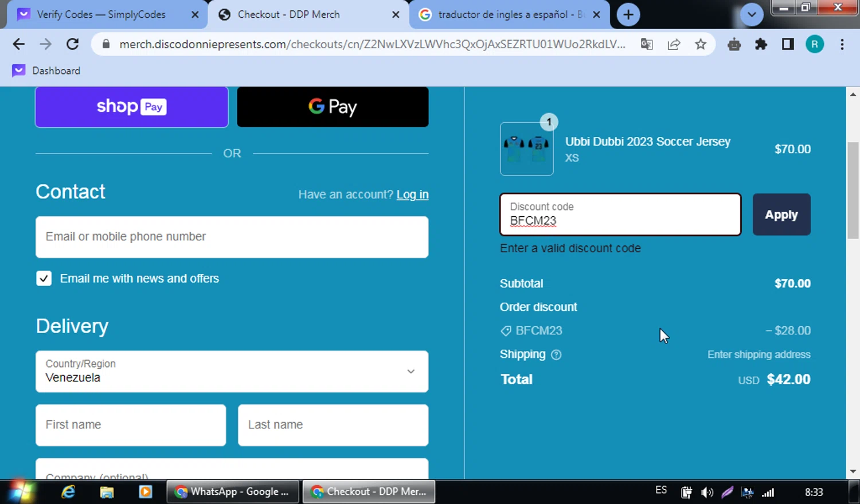Open the feather tray icon

[728, 492]
